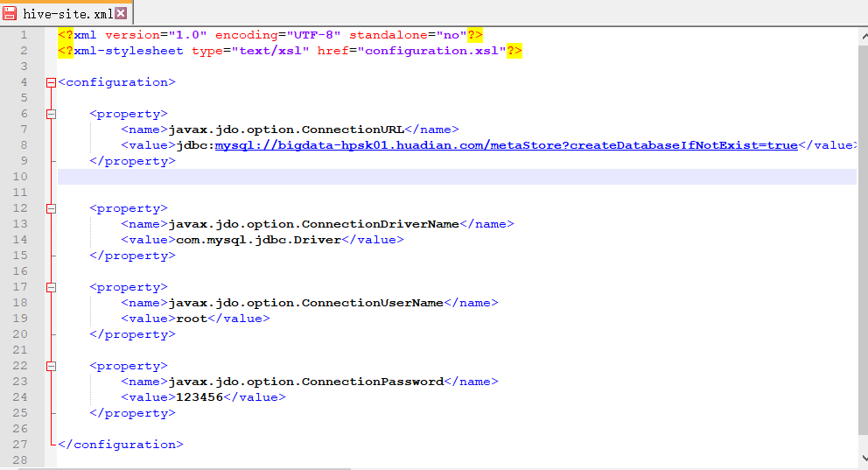This screenshot has height=470, width=868.
Task: Click the 123456 password value
Action: click(199, 397)
